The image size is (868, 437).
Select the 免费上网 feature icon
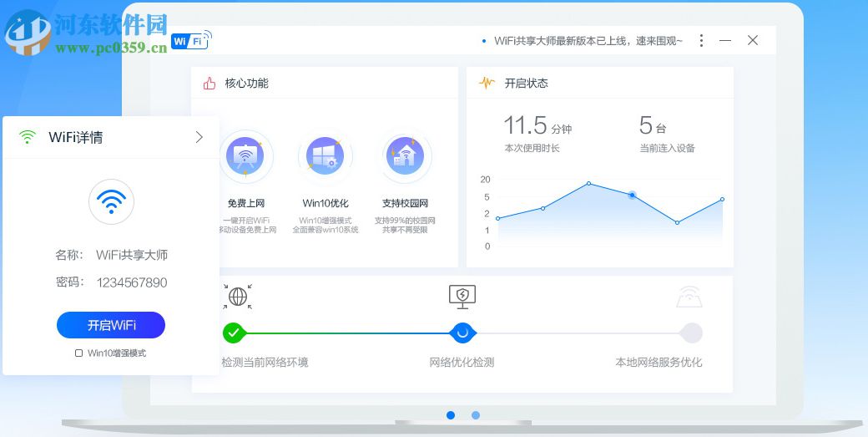[x=245, y=156]
